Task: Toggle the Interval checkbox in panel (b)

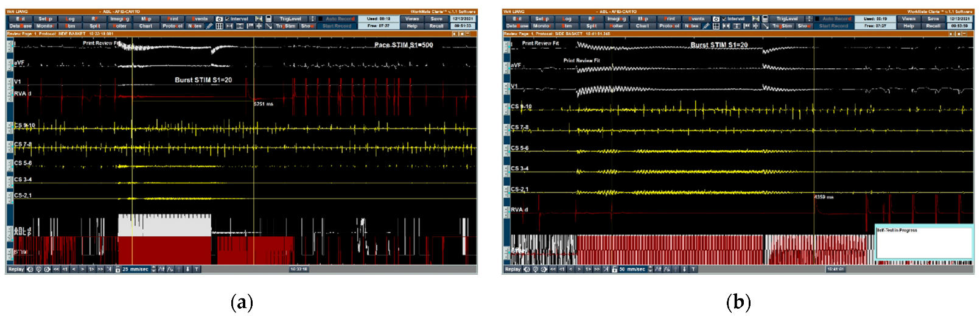Action: pos(724,19)
